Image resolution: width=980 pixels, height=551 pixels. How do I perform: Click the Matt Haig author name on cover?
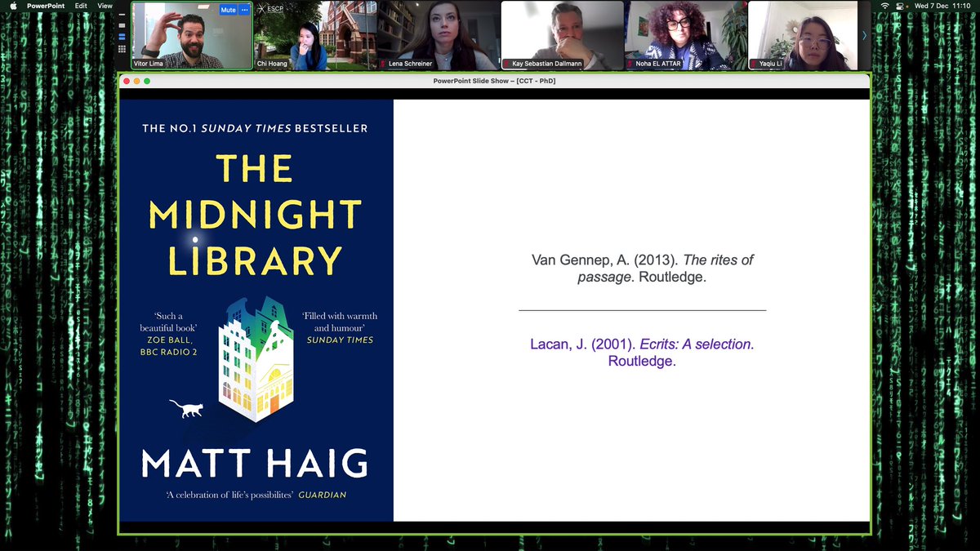[x=255, y=463]
